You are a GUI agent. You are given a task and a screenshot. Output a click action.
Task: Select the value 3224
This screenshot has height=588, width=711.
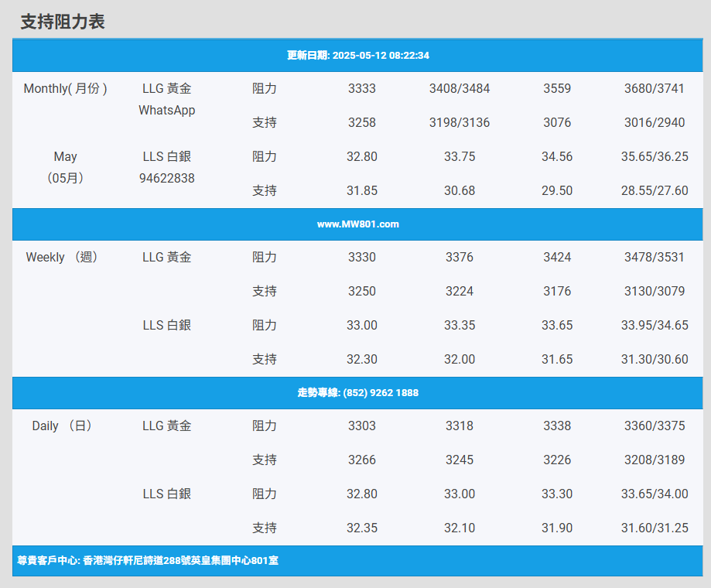(460, 291)
